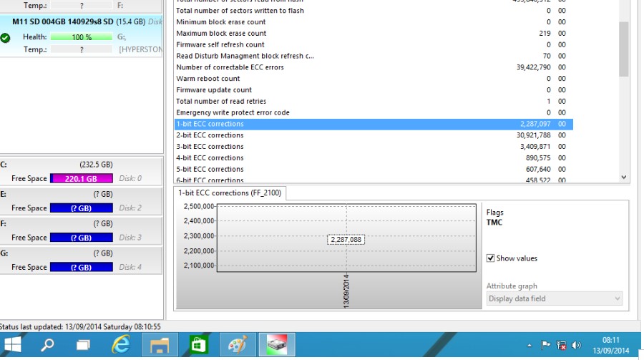The image size is (644, 360).
Task: Open the taskbar Search magnifier
Action: click(47, 344)
